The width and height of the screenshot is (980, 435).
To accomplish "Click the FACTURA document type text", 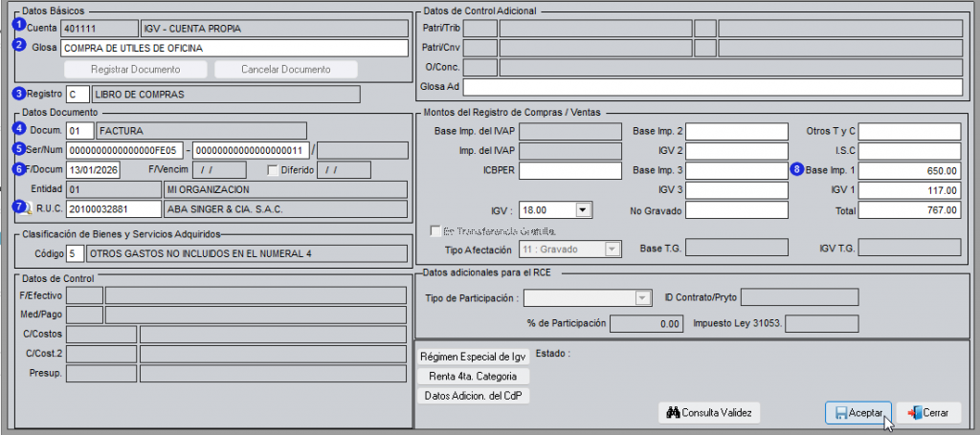I will (x=122, y=131).
